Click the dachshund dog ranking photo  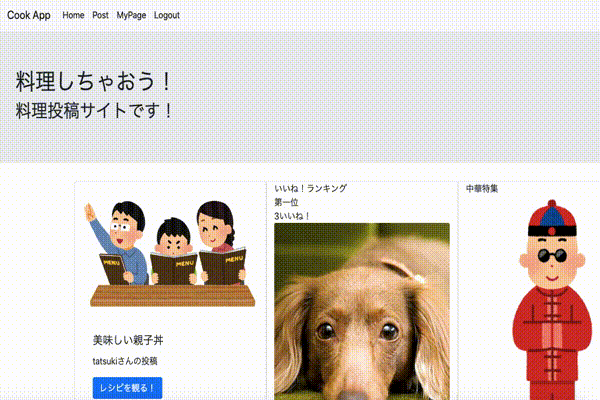pyautogui.click(x=362, y=311)
